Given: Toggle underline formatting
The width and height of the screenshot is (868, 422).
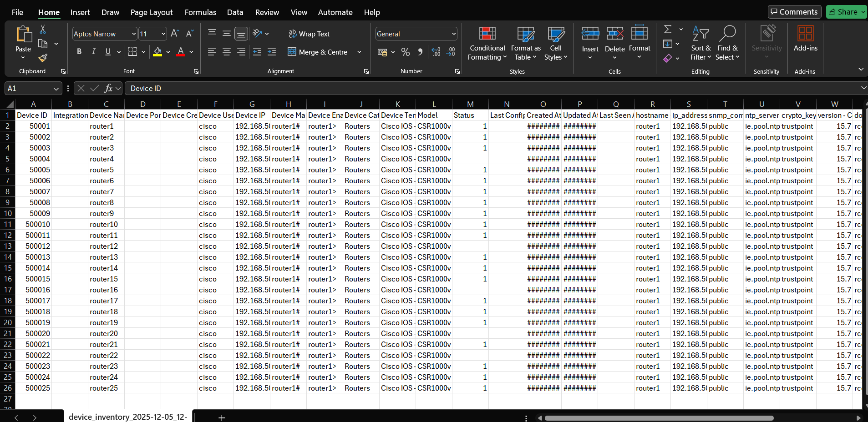Looking at the screenshot, I should (x=108, y=52).
